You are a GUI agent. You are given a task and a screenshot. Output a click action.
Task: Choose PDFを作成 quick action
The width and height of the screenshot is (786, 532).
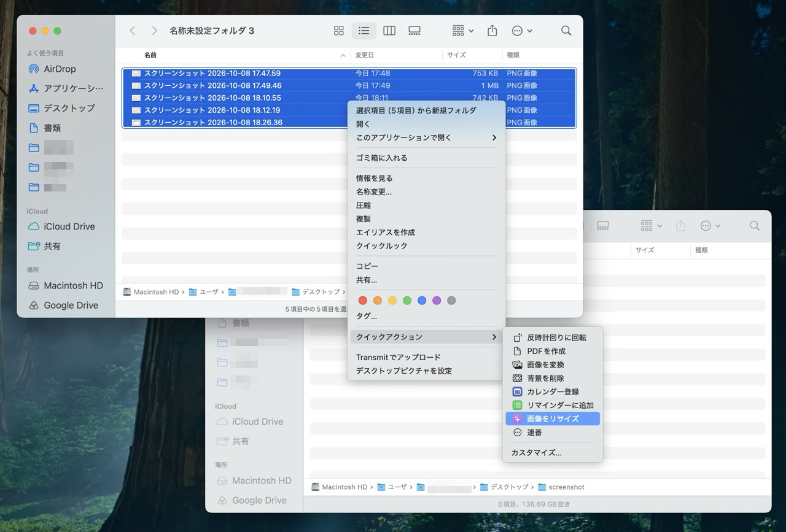[553, 351]
